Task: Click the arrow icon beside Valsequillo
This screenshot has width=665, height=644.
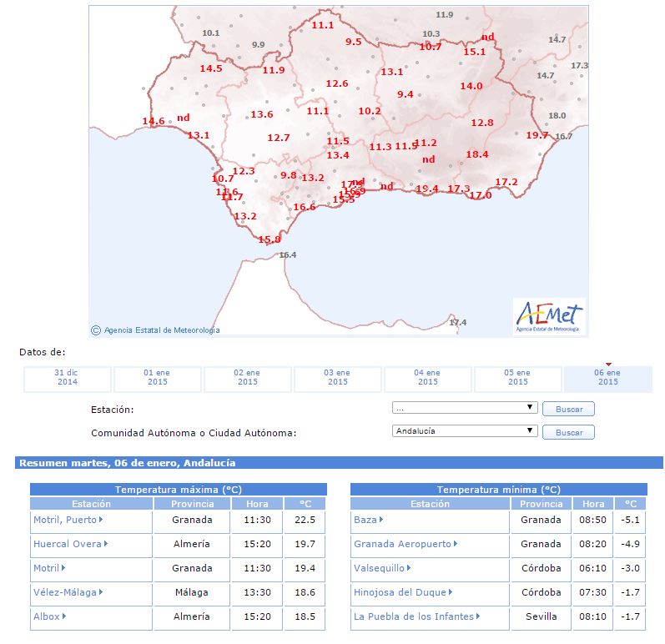Action: click(409, 568)
